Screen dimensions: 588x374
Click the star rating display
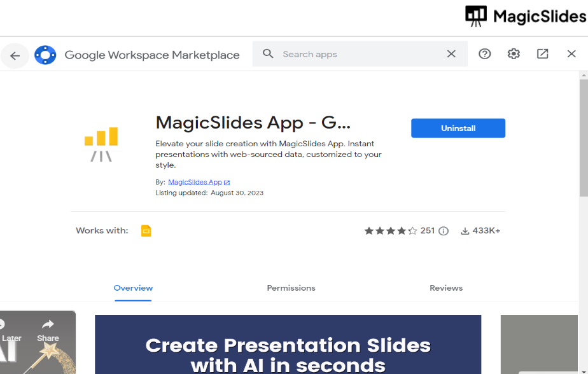pyautogui.click(x=390, y=231)
